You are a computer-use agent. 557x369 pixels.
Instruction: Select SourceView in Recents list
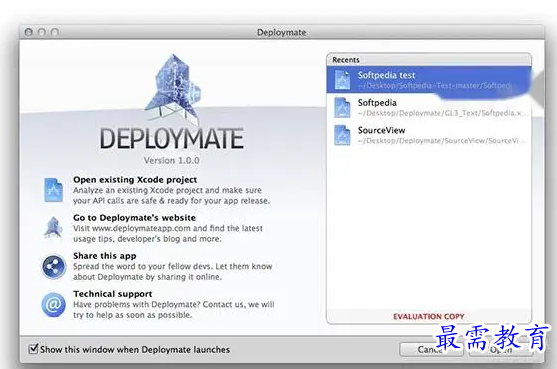(429, 135)
